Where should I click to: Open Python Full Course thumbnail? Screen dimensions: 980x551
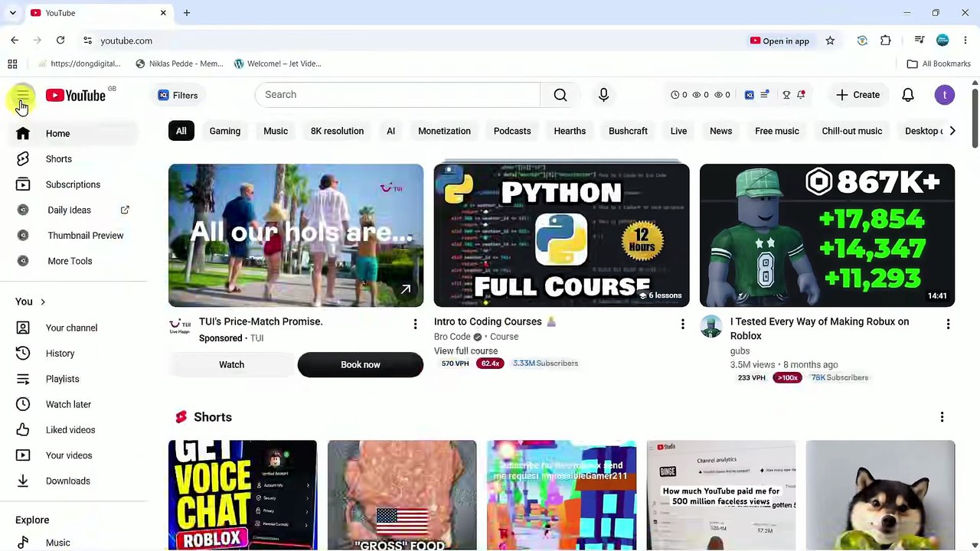click(561, 235)
